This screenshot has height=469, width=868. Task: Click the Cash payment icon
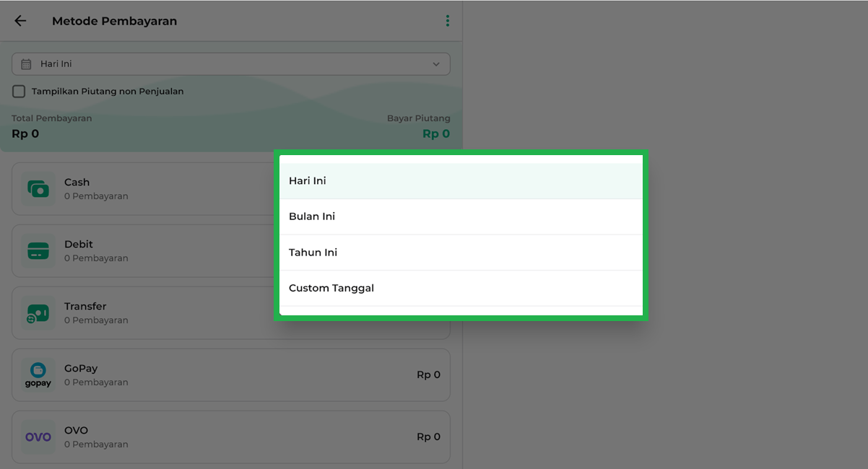click(x=38, y=189)
